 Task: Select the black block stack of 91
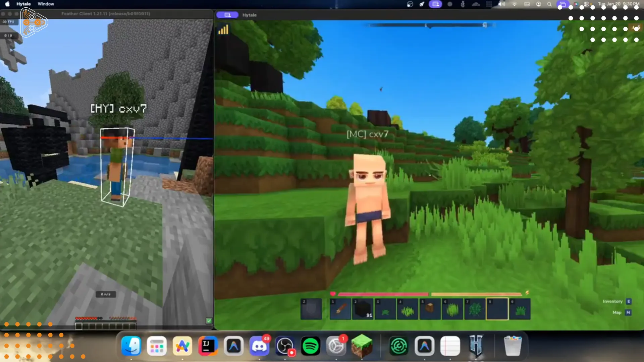363,309
